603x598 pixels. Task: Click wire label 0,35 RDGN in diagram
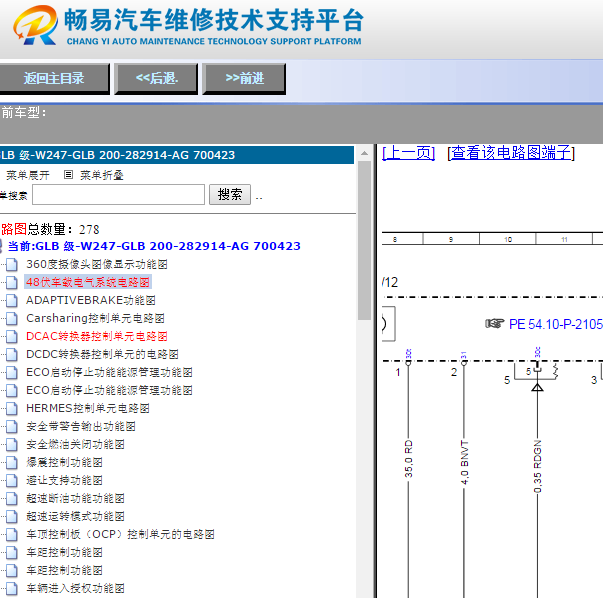tap(538, 466)
